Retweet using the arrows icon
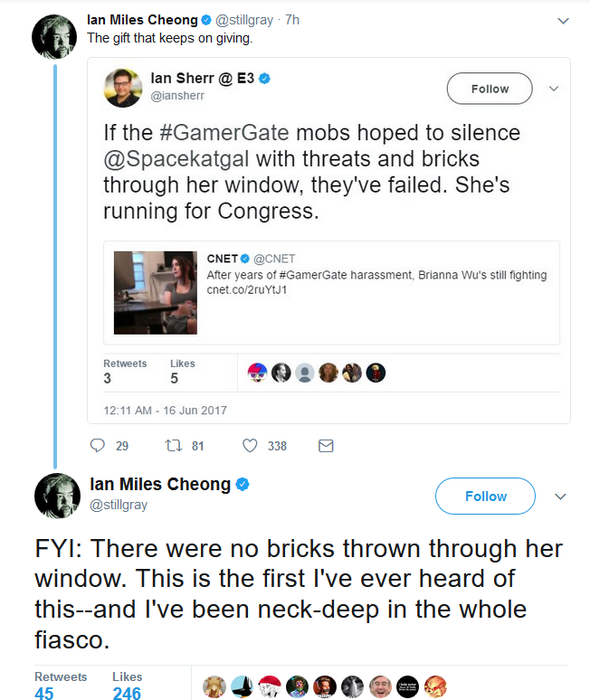Viewport: 590px width, 700px height. (174, 446)
